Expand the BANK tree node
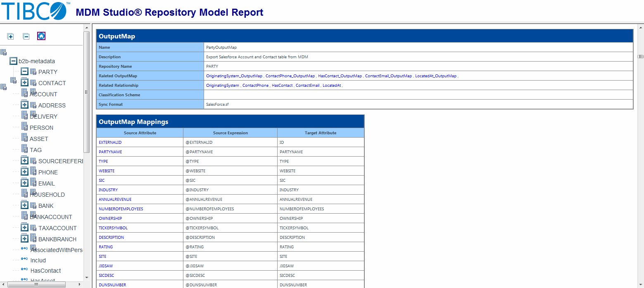Screen dimensions: 644x288 coord(24,205)
